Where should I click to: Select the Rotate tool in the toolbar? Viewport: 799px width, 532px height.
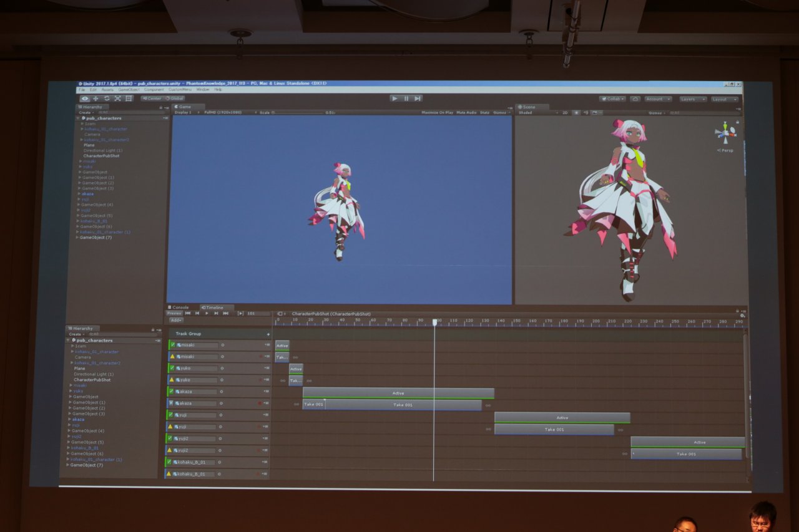(x=107, y=99)
